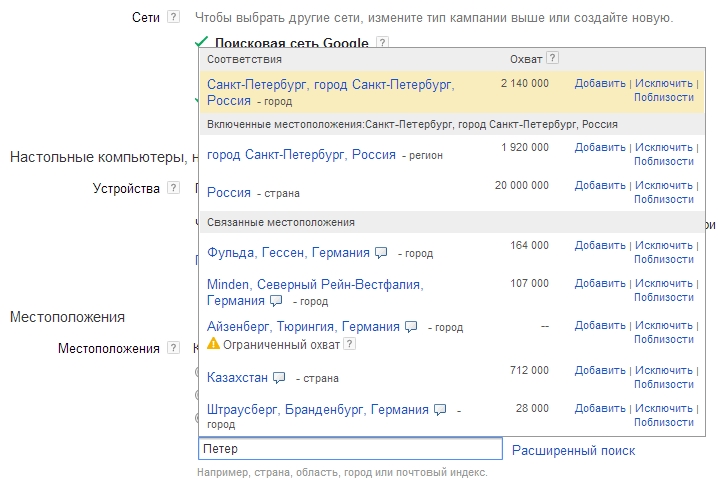The height and width of the screenshot is (483, 720).
Task: Click help icon beside Местоположения field label
Action: [173, 348]
